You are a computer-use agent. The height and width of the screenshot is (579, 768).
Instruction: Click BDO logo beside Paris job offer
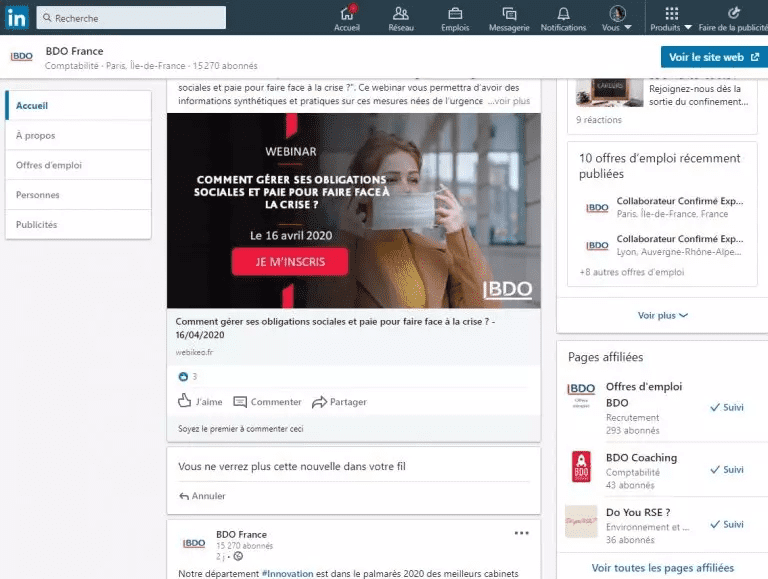tap(597, 208)
